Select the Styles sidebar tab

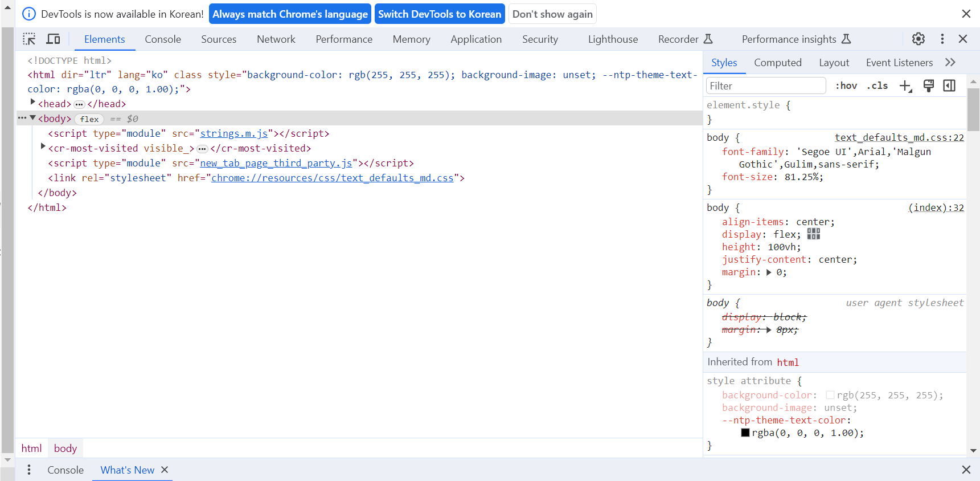(724, 63)
